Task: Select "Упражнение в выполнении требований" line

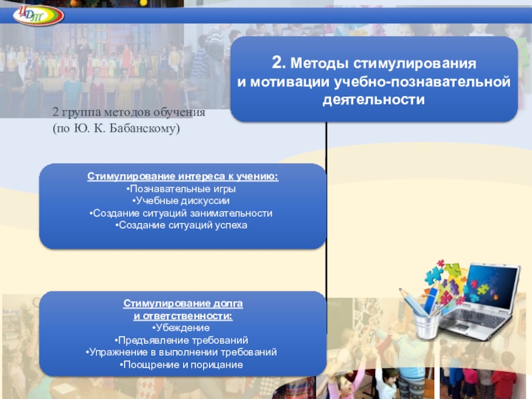Action: click(x=181, y=352)
